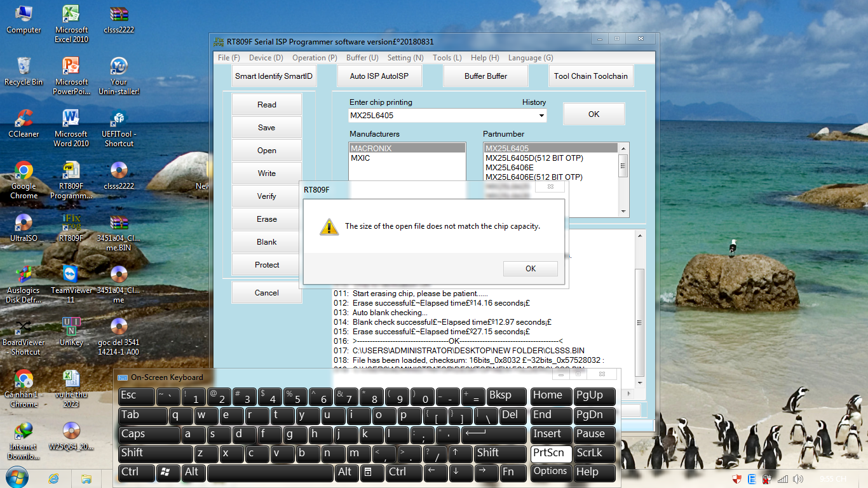Click the Protect button
Screen dimensions: 868x488
(267, 265)
